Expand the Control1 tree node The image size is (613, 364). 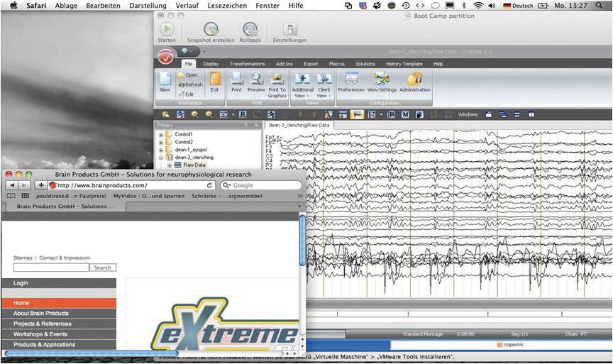[x=160, y=135]
